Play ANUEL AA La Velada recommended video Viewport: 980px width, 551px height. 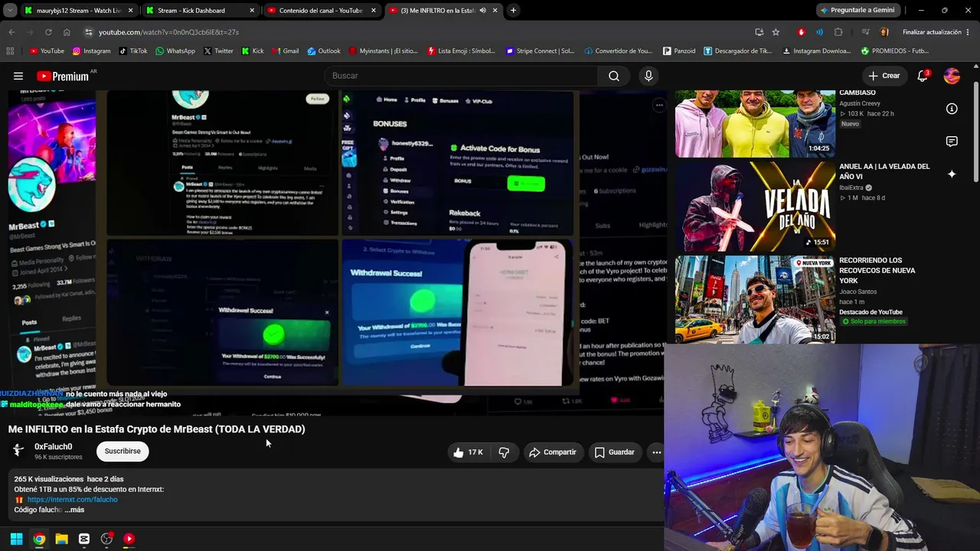(755, 207)
